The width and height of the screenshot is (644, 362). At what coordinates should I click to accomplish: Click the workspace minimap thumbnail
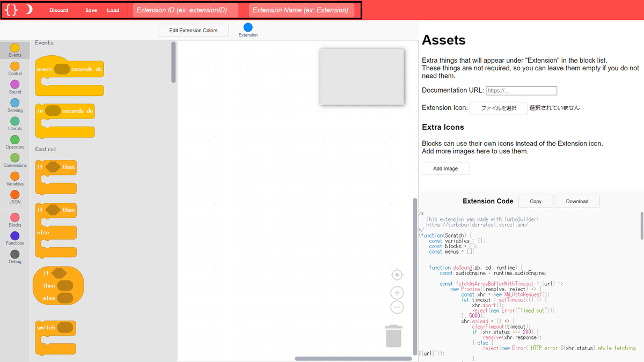coord(362,77)
